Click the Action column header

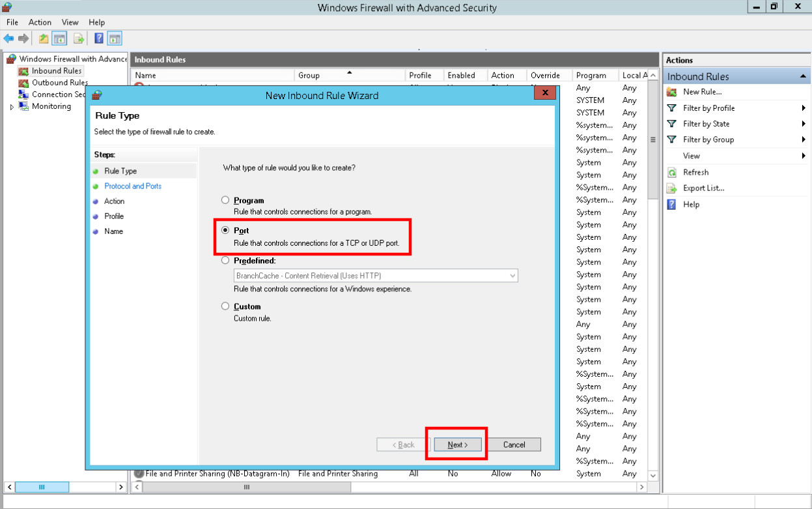tap(507, 76)
